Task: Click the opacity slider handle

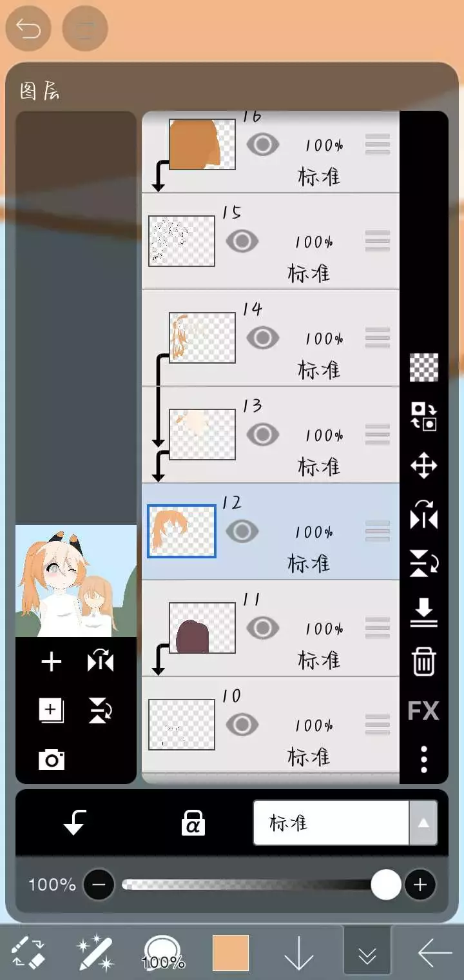Action: tap(386, 885)
